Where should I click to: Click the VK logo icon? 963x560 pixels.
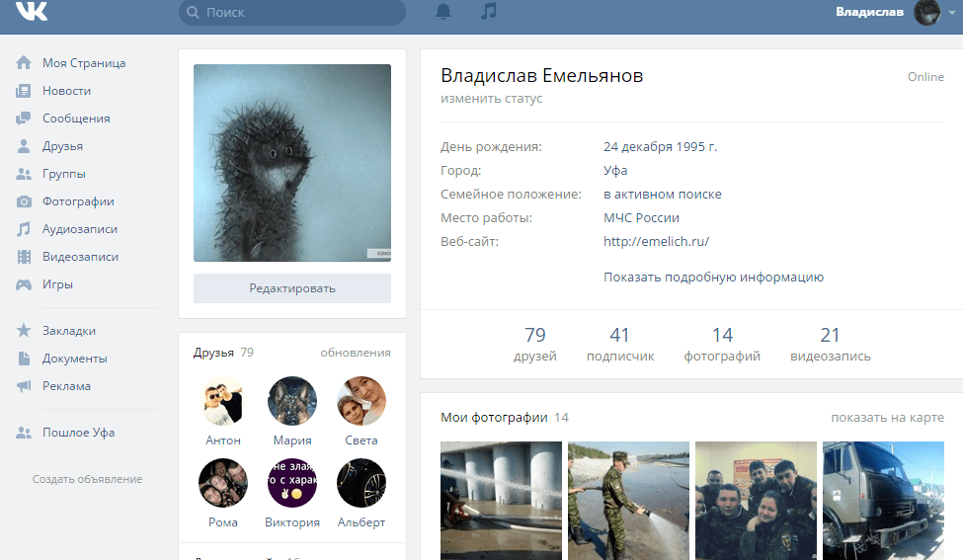coord(31,11)
